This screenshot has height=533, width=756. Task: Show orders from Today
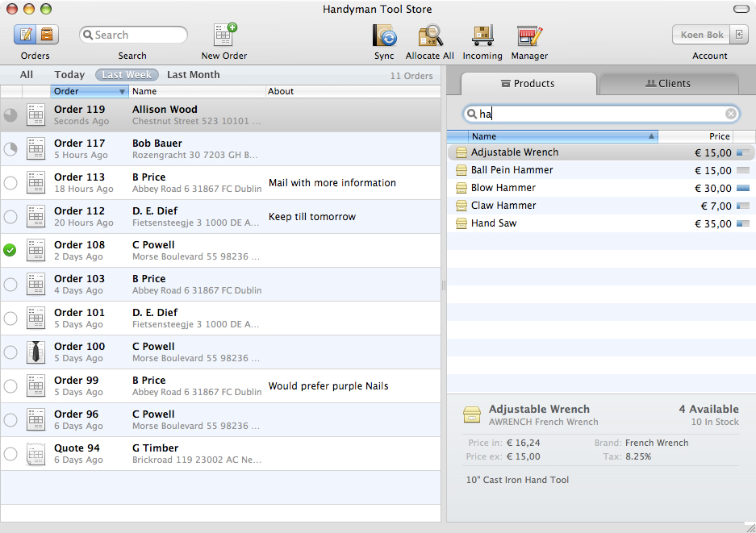tap(69, 75)
